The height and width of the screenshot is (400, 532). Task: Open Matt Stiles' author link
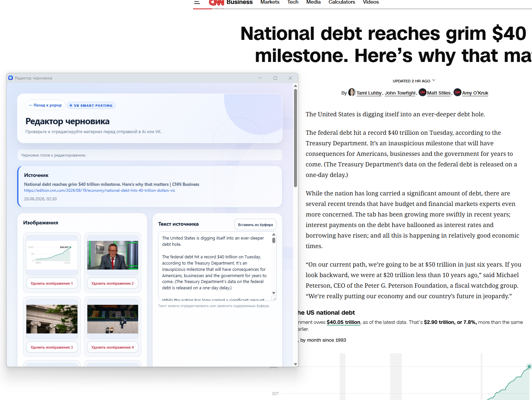(x=439, y=93)
